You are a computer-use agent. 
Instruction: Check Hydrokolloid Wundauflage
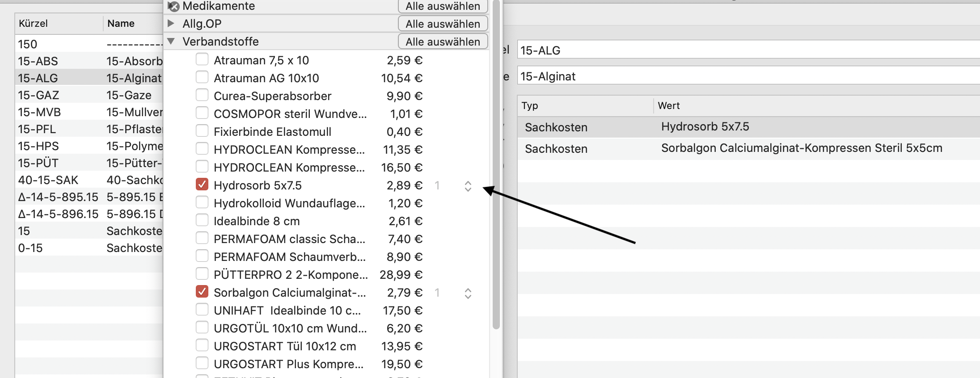(x=202, y=202)
